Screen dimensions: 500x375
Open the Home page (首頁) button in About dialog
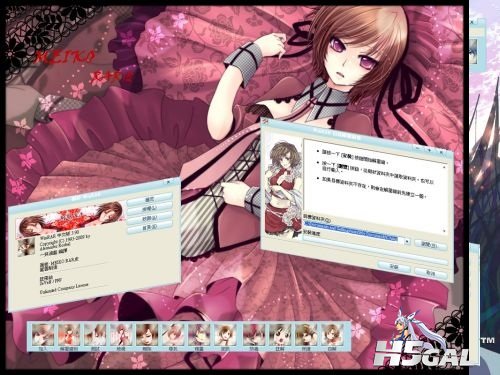pos(150,228)
